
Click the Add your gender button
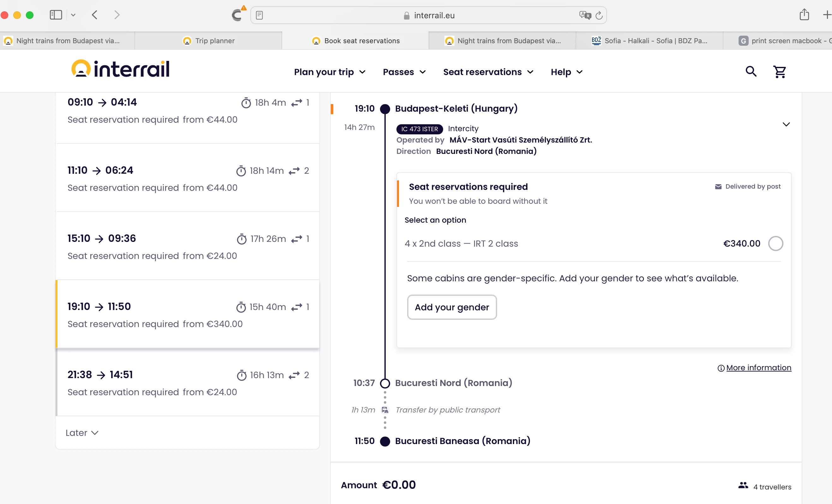(x=451, y=307)
